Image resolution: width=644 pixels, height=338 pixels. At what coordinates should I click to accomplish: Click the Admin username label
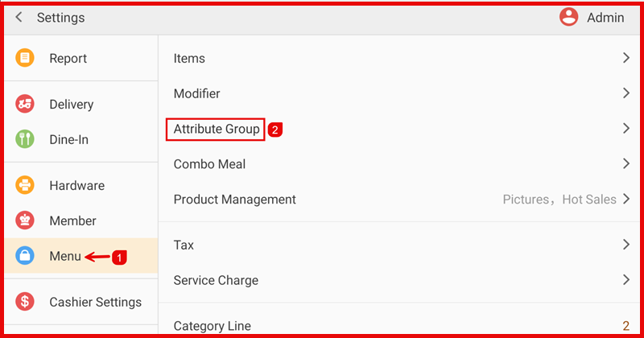(x=605, y=18)
